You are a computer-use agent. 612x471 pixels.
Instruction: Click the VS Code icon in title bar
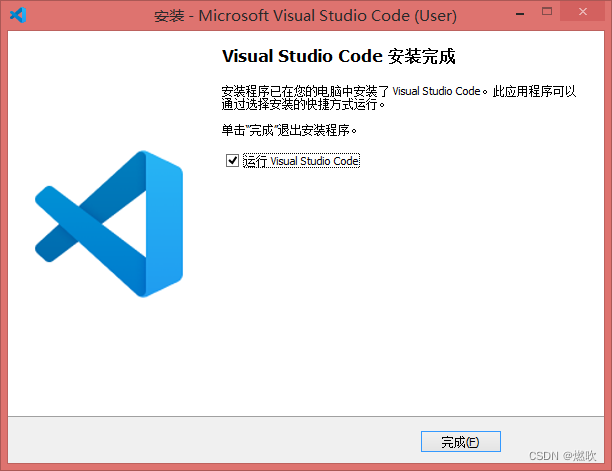pyautogui.click(x=18, y=15)
